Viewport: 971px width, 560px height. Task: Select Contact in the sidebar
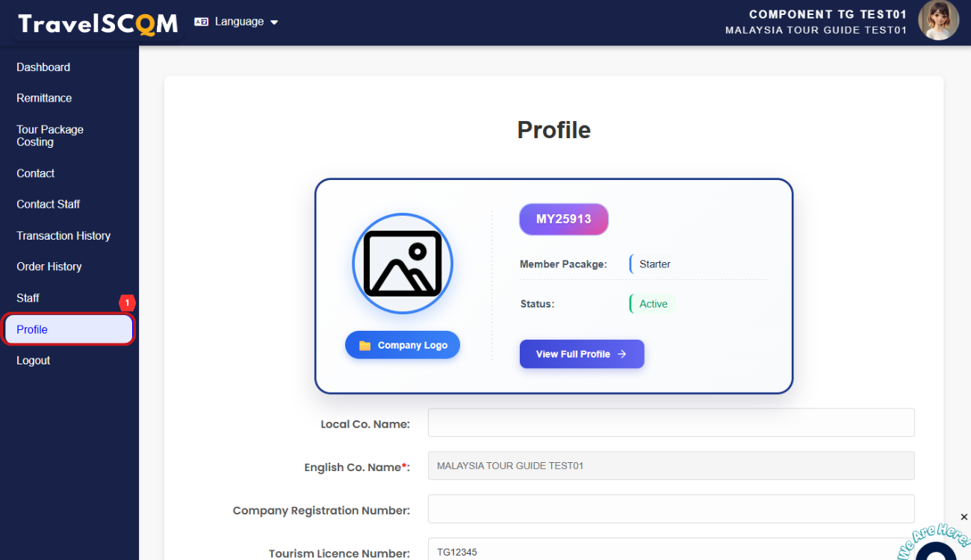tap(36, 173)
